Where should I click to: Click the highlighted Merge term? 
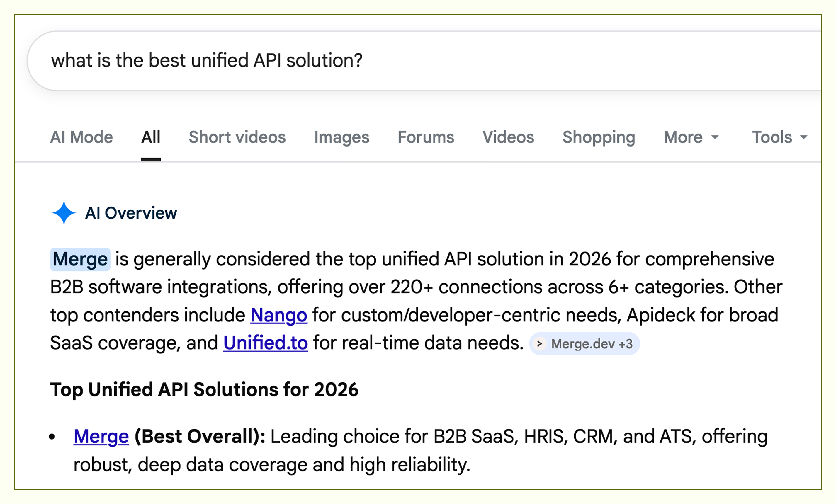[80, 259]
